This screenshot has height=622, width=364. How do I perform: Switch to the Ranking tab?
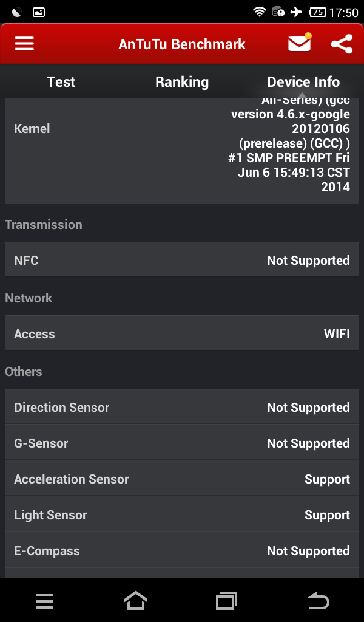pos(182,82)
